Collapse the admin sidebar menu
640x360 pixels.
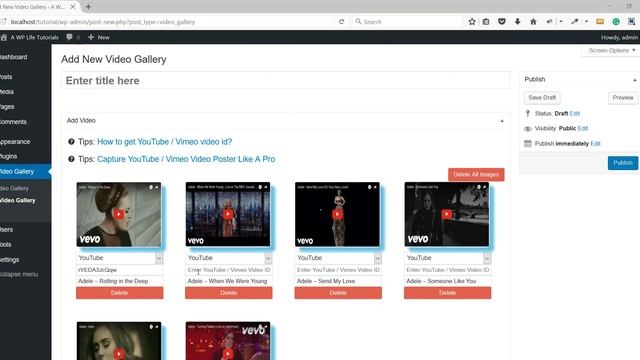pos(19,274)
